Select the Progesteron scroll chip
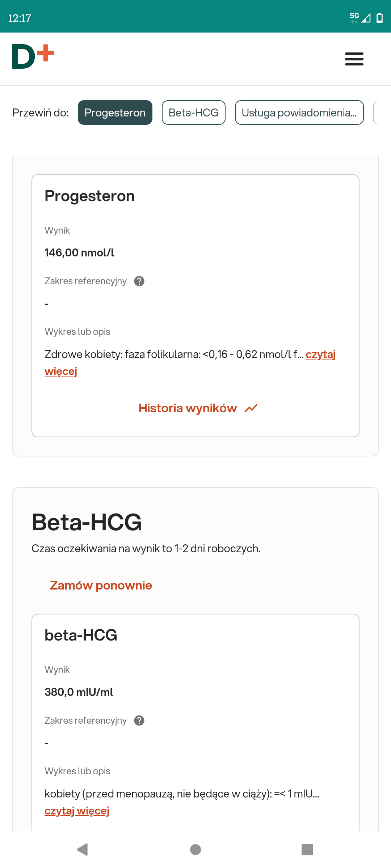Image resolution: width=391 pixels, height=868 pixels. click(115, 112)
